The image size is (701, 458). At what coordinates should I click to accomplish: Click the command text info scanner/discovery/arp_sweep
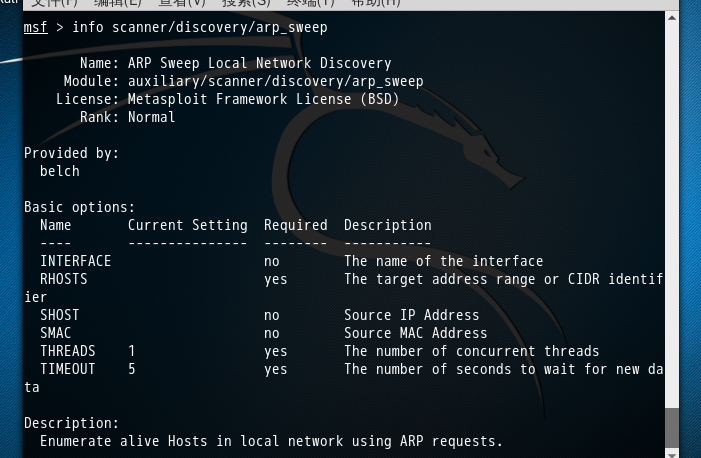pos(200,28)
